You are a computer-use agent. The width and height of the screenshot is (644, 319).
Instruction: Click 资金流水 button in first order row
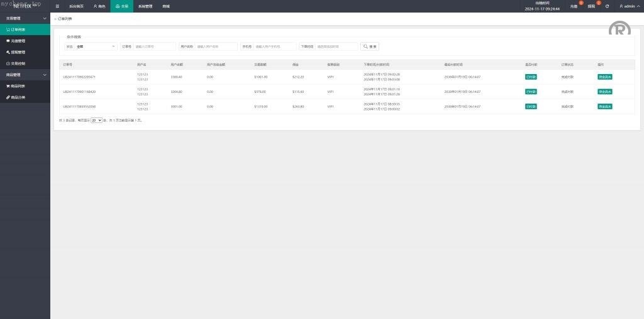coord(605,77)
